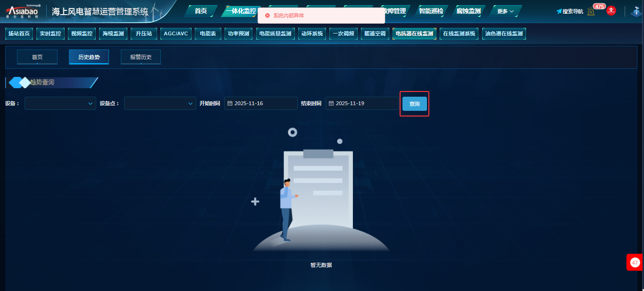This screenshot has width=644, height=291.
Task: Expand the 设备点 dropdown
Action: tap(160, 103)
